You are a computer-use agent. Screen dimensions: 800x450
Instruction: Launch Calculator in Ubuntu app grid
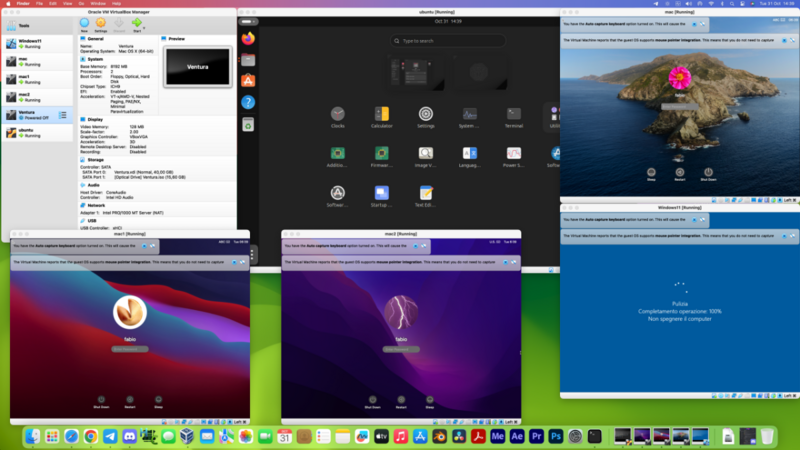click(x=381, y=114)
